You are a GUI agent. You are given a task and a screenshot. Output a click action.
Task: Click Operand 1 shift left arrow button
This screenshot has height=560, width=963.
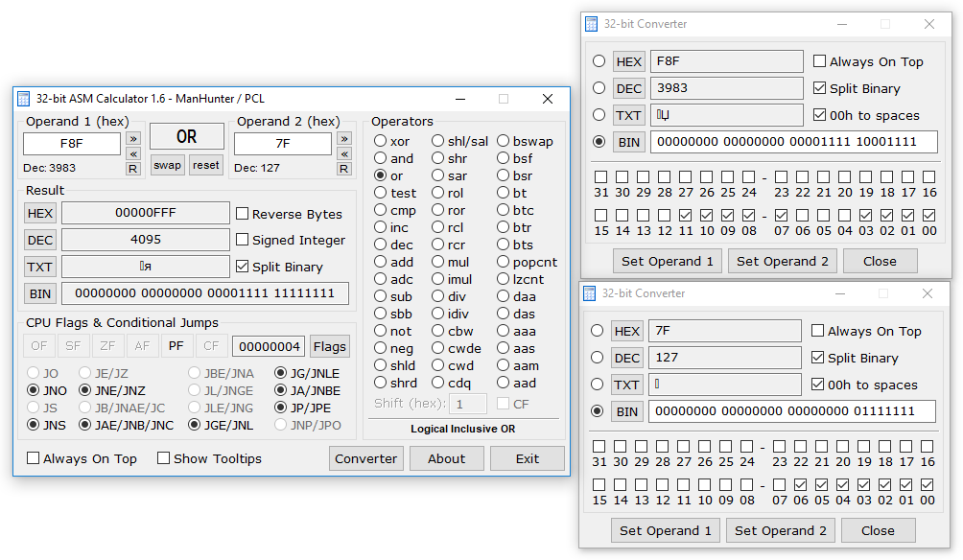[x=133, y=153]
